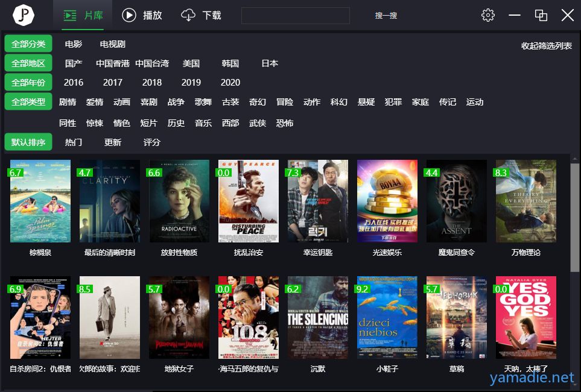Open the 下载 download tab

click(201, 15)
